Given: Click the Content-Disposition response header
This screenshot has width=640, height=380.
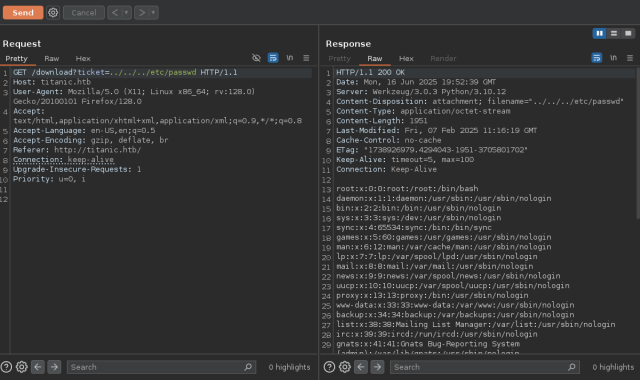Looking at the screenshot, I should (480, 102).
